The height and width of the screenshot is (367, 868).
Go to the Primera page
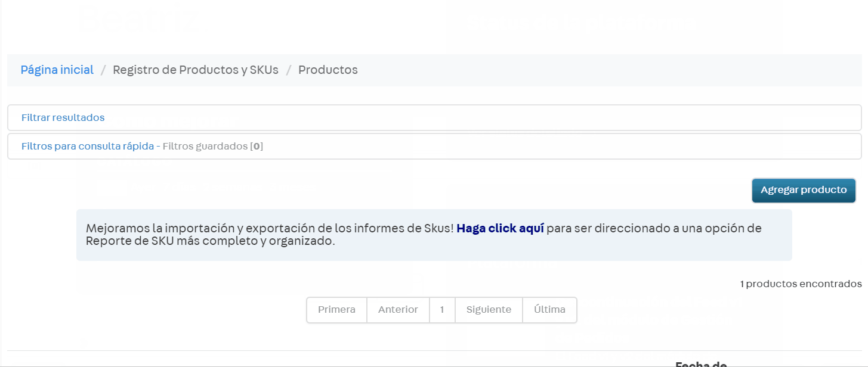click(337, 309)
